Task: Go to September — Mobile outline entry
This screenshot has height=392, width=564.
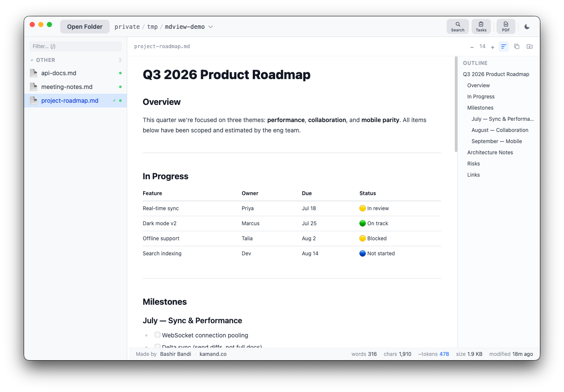Action: 497,141
